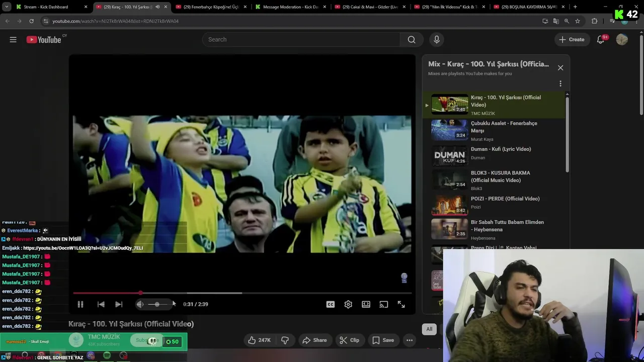Screen dimensions: 644x362
Task: Reload the page
Action: [31, 21]
